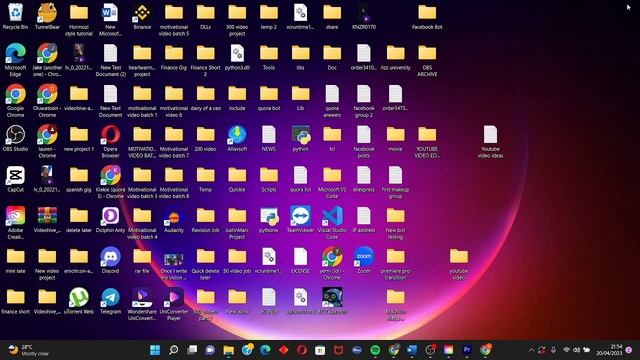This screenshot has height=360, width=640.
Task: Open McAfee from the taskbar
Action: (338, 350)
